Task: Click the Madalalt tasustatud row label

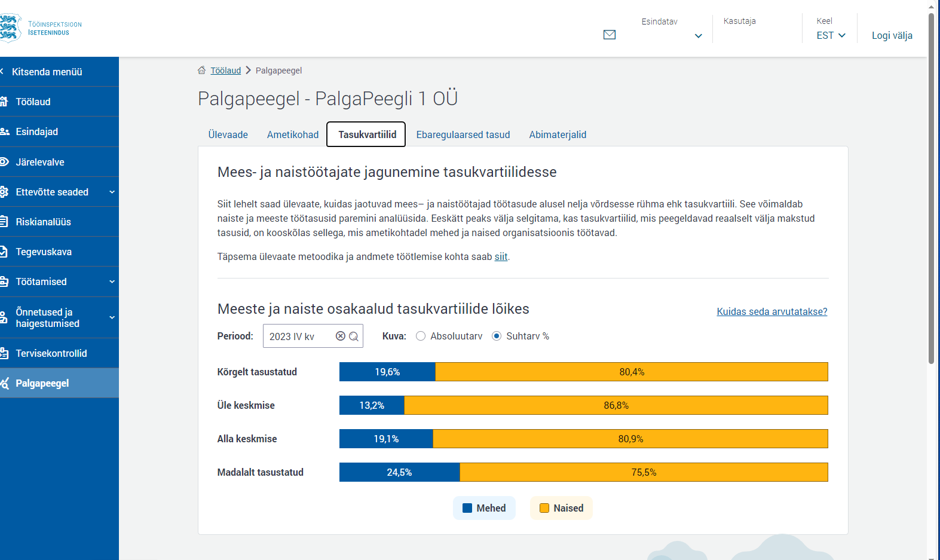Action: [260, 472]
